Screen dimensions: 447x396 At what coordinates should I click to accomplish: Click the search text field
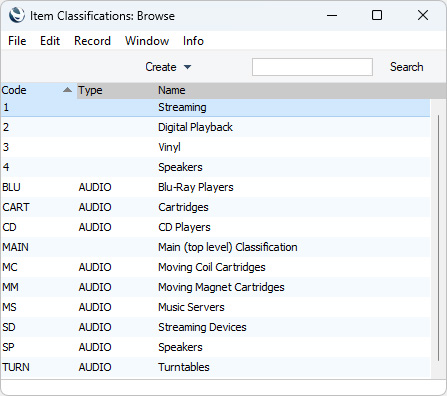(x=312, y=67)
